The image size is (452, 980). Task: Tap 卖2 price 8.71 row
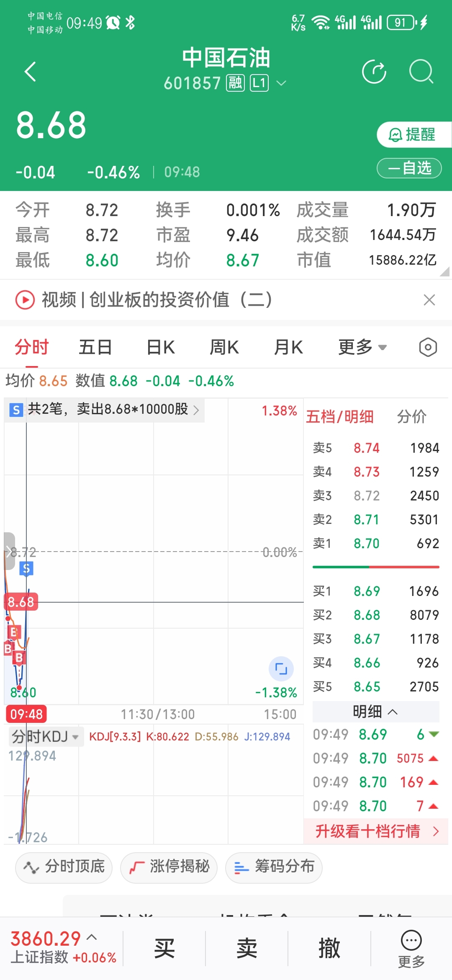coord(376,519)
